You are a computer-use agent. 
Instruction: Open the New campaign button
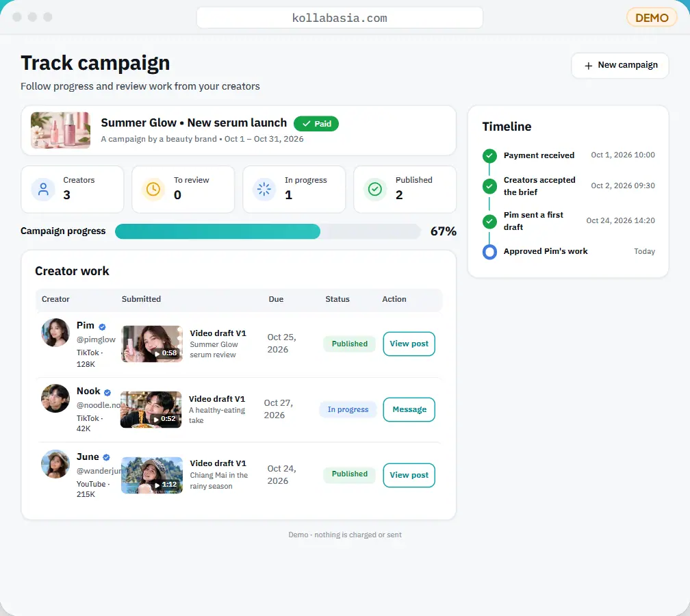coord(620,66)
